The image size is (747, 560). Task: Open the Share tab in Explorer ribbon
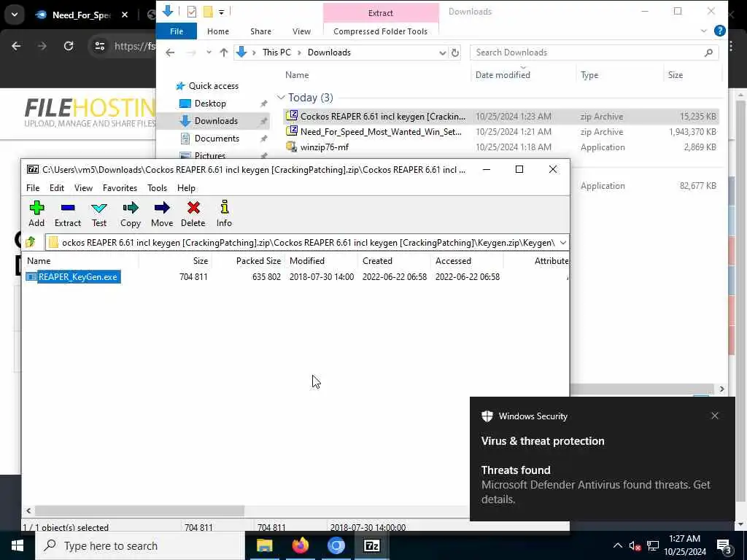coord(260,31)
